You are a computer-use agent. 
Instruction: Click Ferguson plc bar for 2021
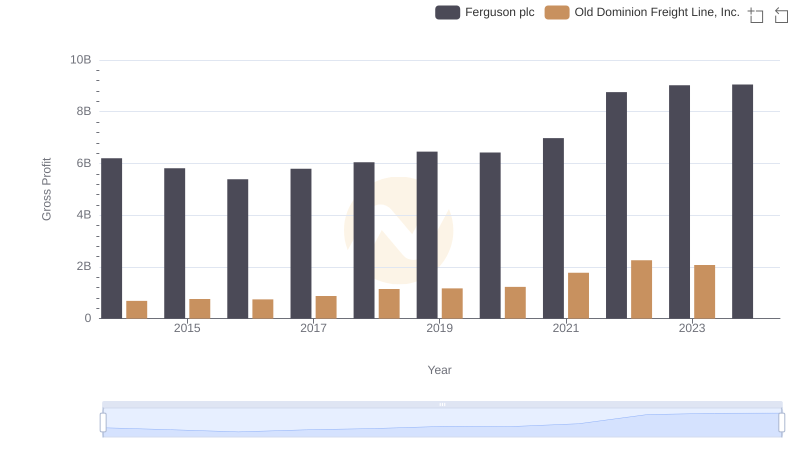554,228
